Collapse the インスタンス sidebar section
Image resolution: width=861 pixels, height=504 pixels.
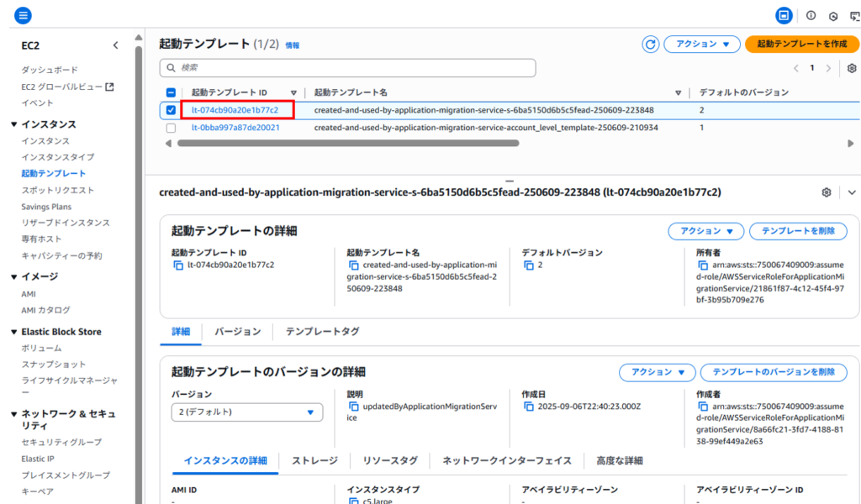click(x=13, y=124)
